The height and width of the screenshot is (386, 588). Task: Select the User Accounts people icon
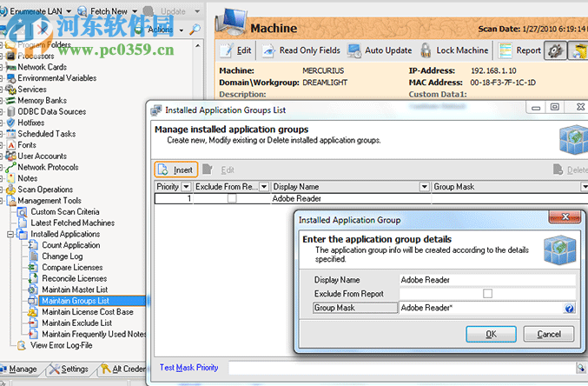(11, 156)
